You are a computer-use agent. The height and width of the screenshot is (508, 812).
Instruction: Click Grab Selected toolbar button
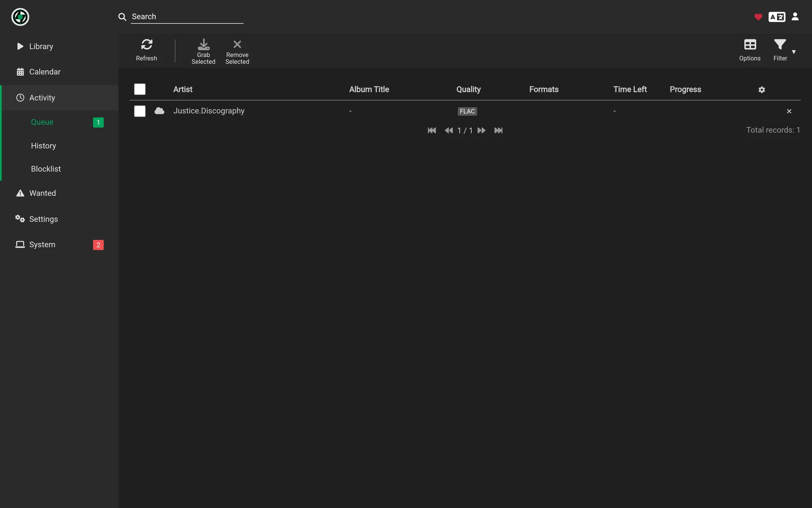pos(203,52)
